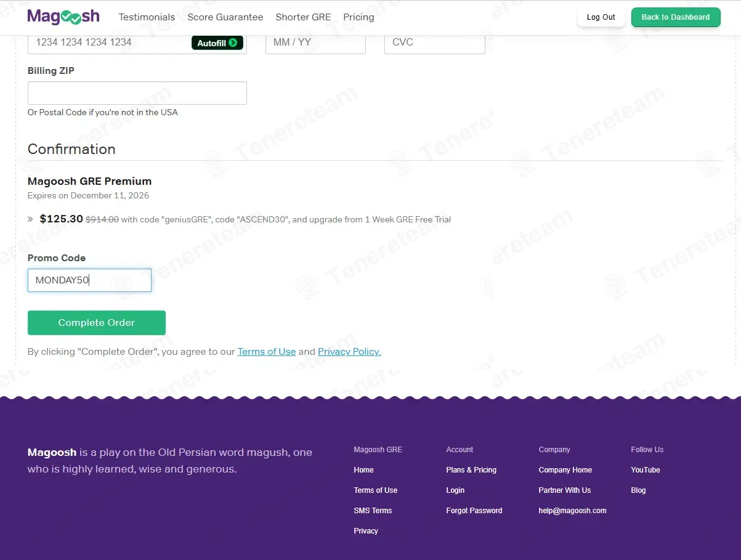The image size is (741, 560).
Task: Open YouTube footer link
Action: pyautogui.click(x=646, y=470)
